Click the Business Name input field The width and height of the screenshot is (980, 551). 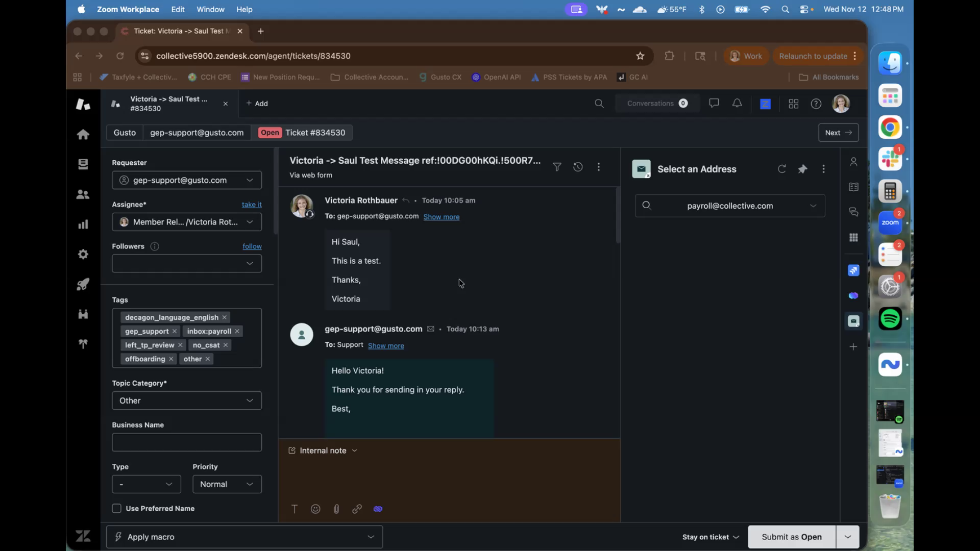186,442
